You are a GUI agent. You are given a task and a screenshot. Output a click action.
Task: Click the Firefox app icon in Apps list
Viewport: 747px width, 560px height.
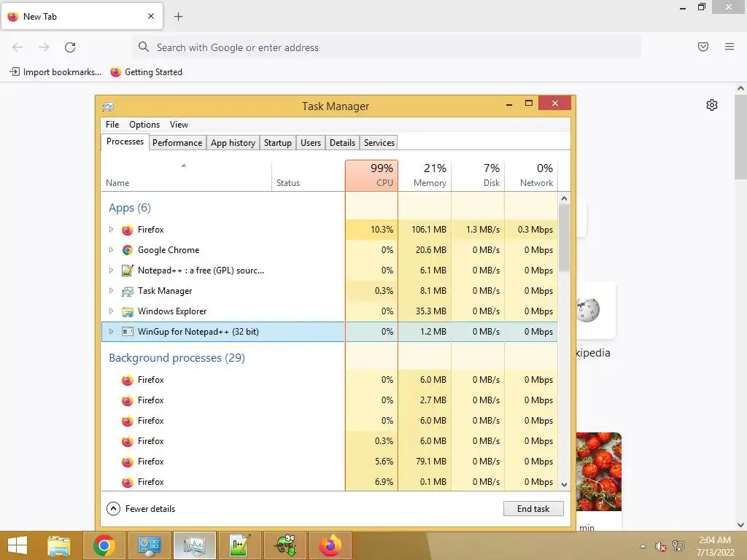click(x=127, y=230)
